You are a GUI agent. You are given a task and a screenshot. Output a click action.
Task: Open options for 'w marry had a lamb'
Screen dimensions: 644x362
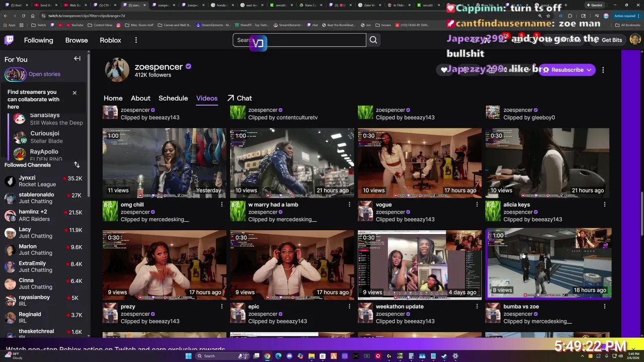350,205
